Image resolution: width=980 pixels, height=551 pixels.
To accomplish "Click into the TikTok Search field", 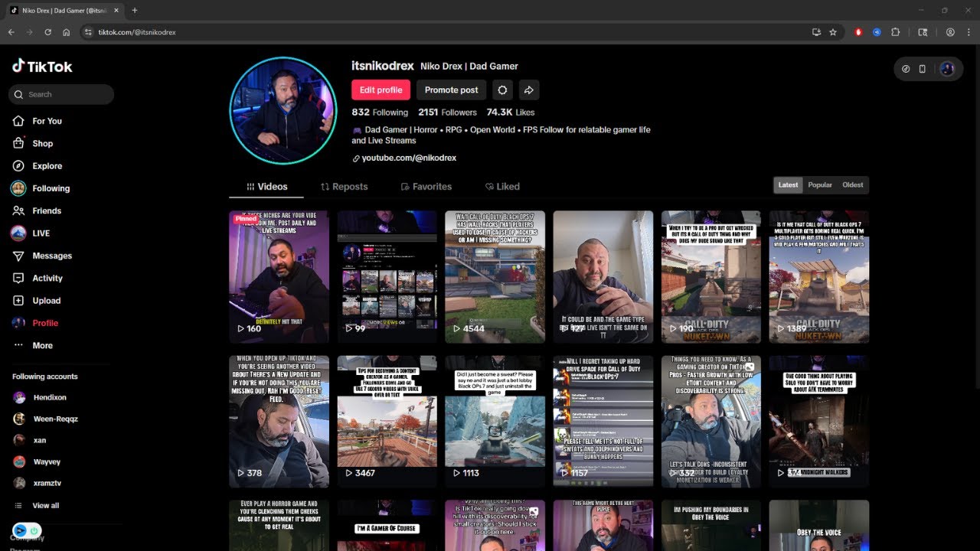I will click(x=61, y=94).
